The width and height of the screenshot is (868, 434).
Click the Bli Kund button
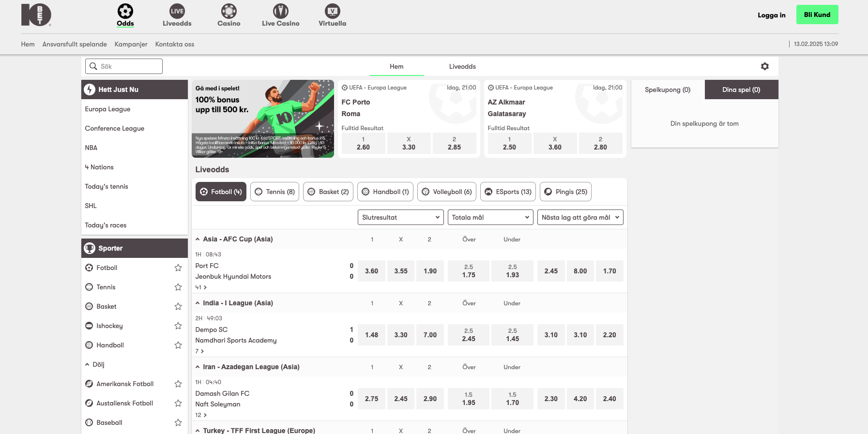click(x=817, y=15)
